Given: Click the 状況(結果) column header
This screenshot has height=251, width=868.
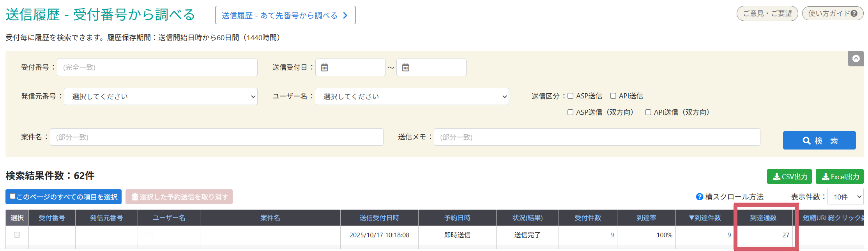Looking at the screenshot, I should (x=527, y=218).
